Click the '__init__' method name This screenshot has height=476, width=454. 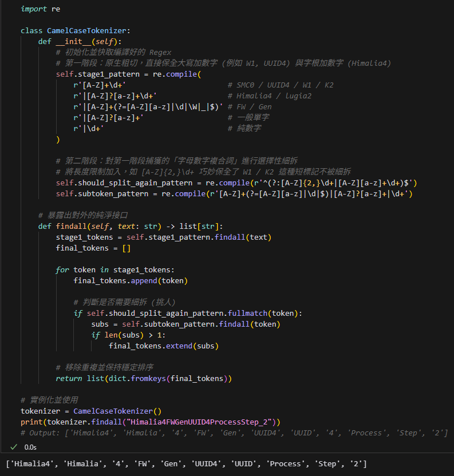(x=73, y=42)
